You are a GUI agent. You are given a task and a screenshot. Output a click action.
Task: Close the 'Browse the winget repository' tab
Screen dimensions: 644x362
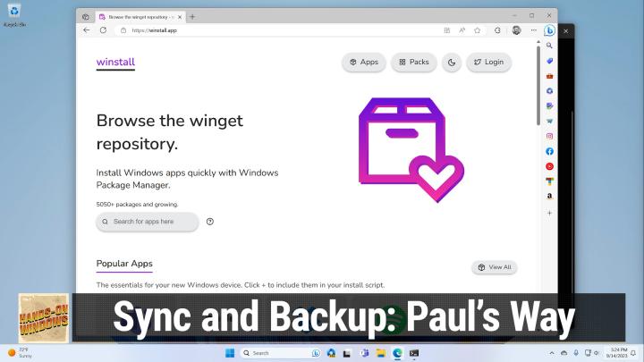pos(180,17)
